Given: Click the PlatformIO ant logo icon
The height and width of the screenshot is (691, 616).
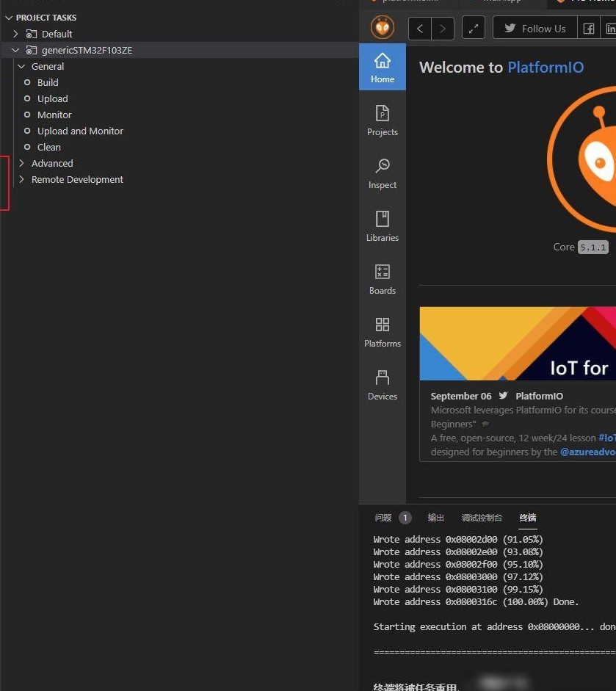Looking at the screenshot, I should pyautogui.click(x=382, y=27).
